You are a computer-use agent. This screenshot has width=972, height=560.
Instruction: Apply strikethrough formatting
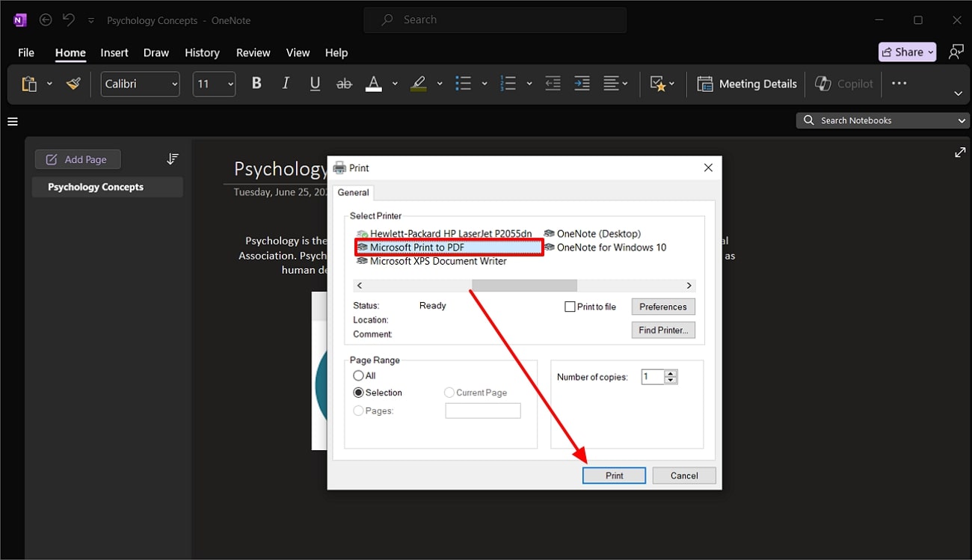point(344,84)
